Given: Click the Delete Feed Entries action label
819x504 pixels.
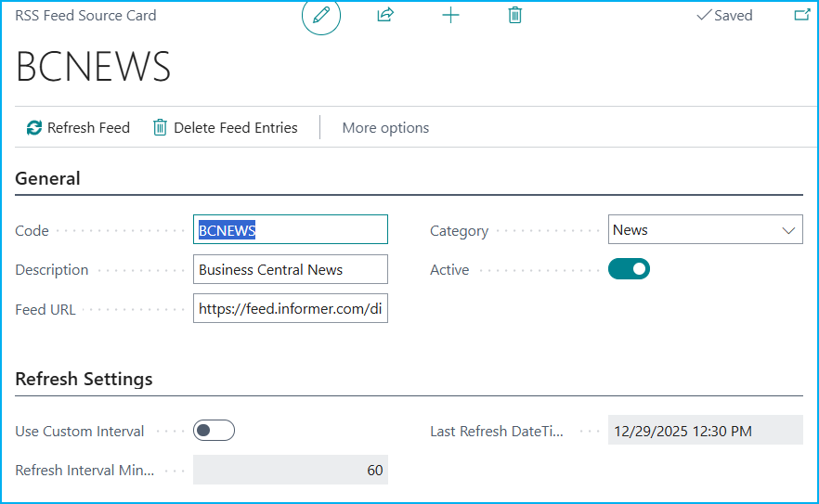Looking at the screenshot, I should [x=236, y=128].
